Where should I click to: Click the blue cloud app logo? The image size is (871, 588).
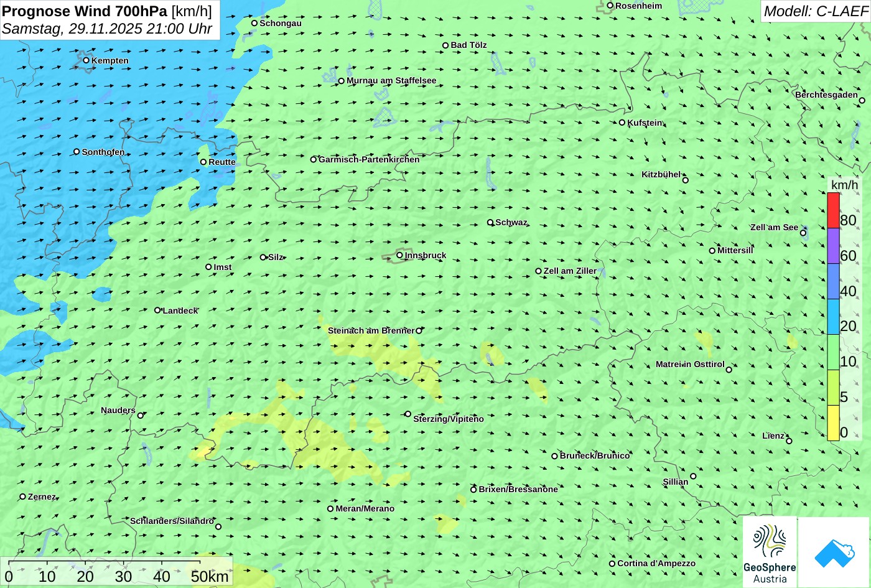click(x=834, y=553)
